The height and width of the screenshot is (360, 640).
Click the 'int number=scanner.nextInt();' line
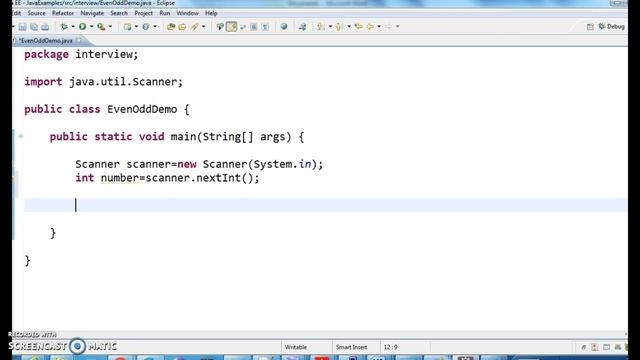167,178
